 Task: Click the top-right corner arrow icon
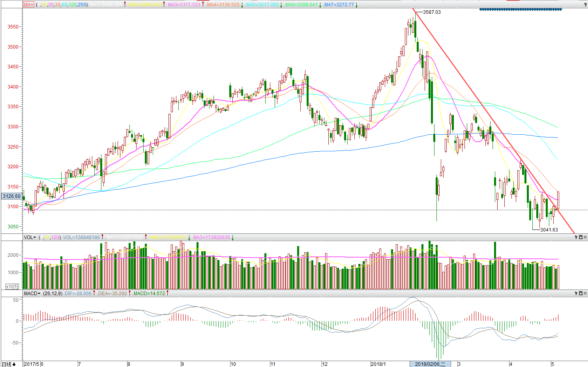585,5
